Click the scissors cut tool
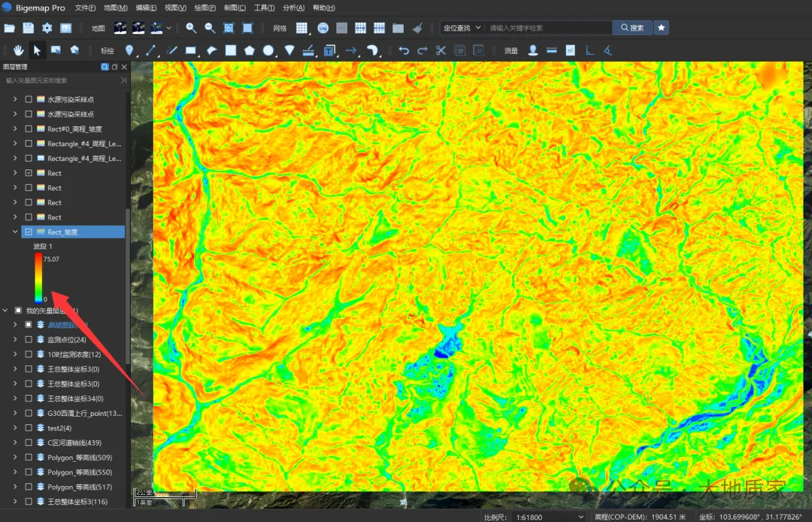The width and height of the screenshot is (812, 522). 441,50
